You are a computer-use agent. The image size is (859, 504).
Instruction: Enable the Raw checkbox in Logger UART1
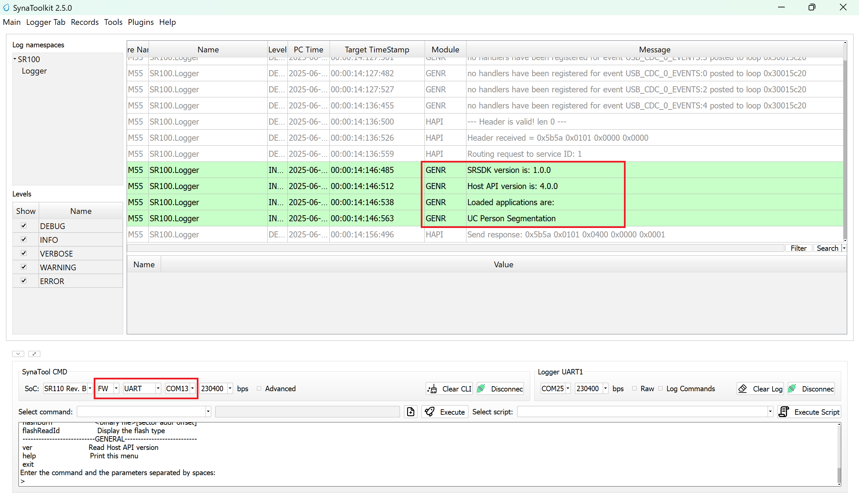pyautogui.click(x=634, y=388)
